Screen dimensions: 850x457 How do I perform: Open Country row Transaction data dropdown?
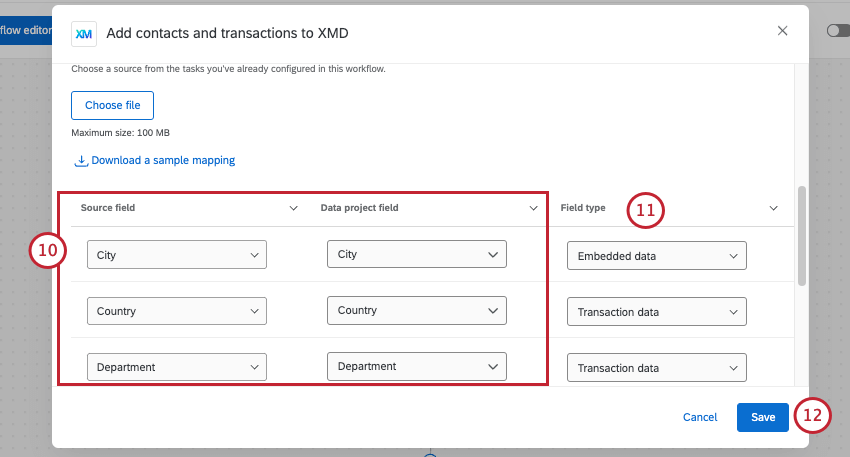click(x=657, y=312)
